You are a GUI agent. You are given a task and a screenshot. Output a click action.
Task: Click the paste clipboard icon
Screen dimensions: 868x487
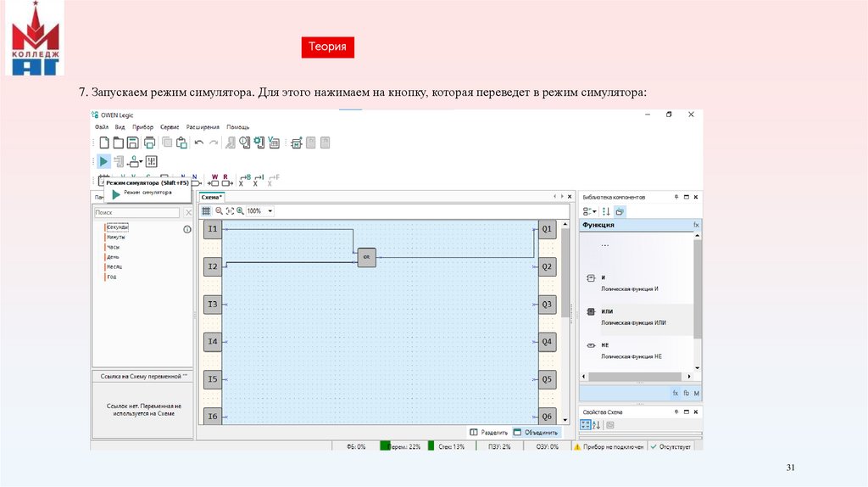tap(181, 143)
